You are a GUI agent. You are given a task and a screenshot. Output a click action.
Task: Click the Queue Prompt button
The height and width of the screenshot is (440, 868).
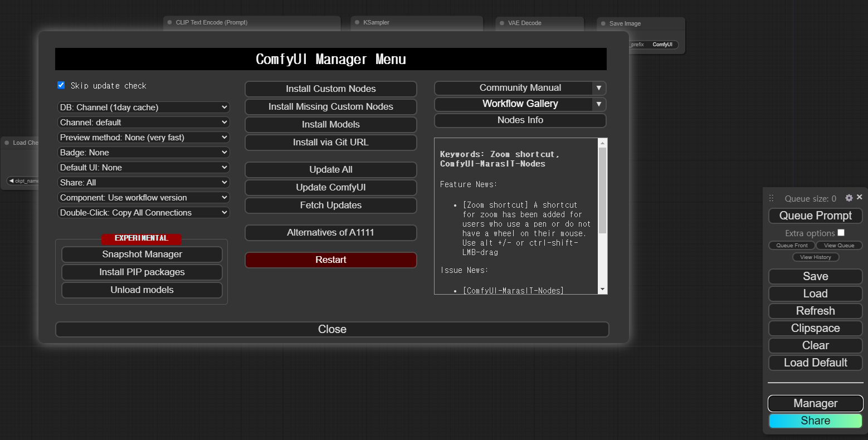[x=816, y=216]
